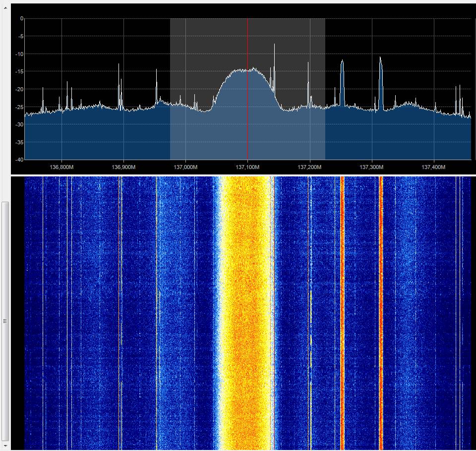Click the 137,400M frequency axis label

[x=433, y=167]
